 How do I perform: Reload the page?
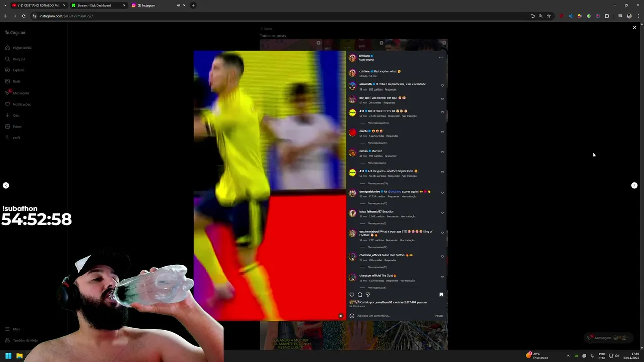pyautogui.click(x=24, y=16)
